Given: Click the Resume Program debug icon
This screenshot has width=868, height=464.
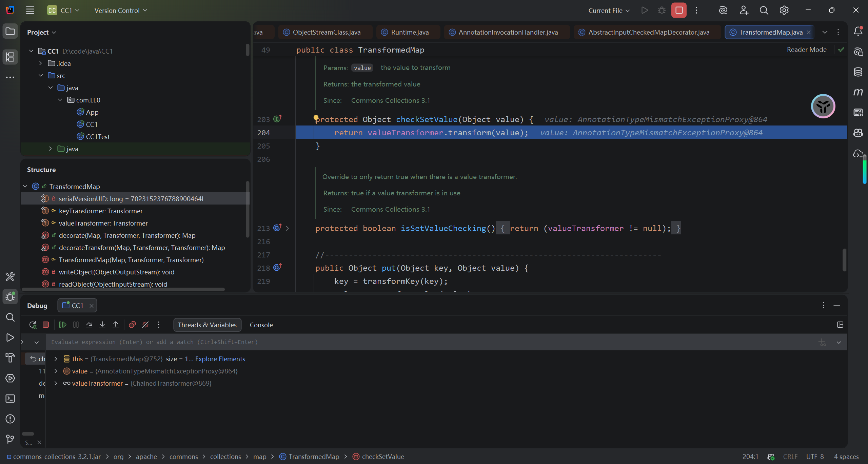Looking at the screenshot, I should [62, 325].
